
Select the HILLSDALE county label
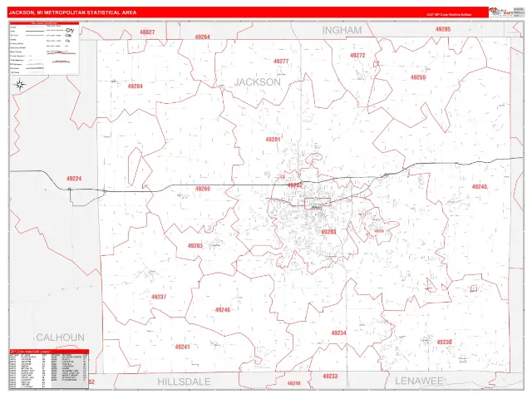184,382
